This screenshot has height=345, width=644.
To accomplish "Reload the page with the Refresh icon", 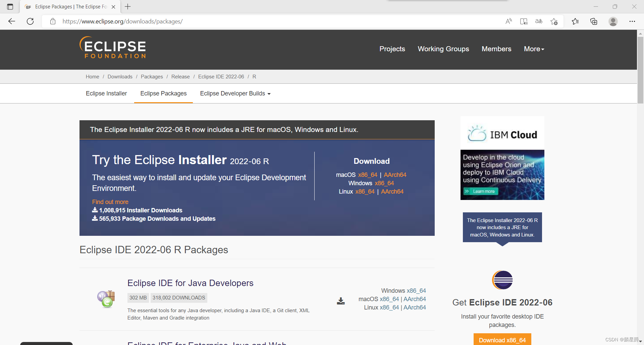I will (x=30, y=21).
